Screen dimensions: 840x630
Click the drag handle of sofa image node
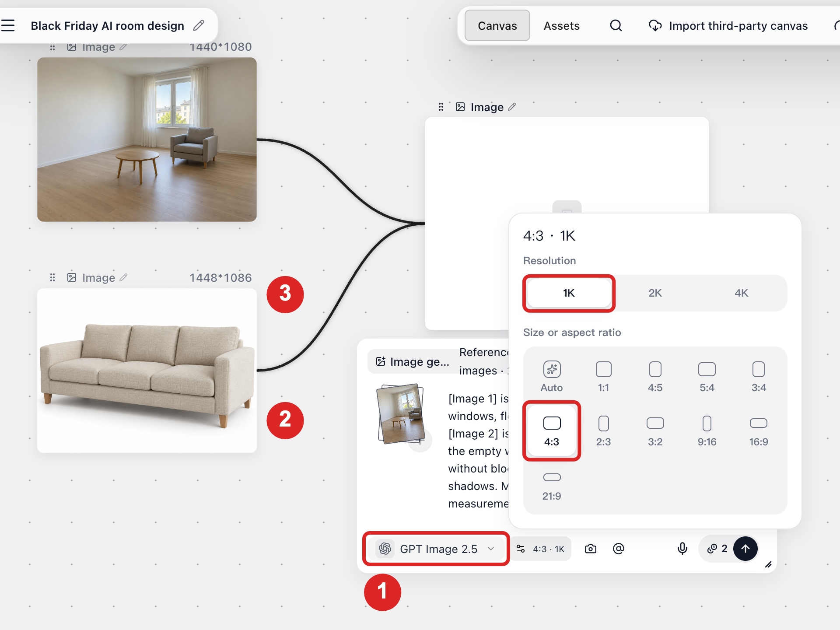(52, 277)
